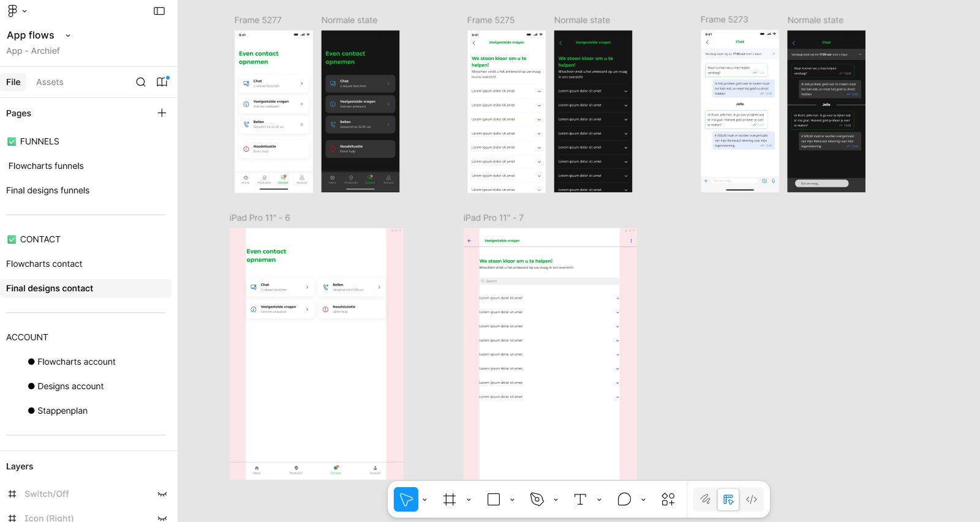The image size is (980, 522).
Task: Select the Comment tool
Action: [624, 499]
